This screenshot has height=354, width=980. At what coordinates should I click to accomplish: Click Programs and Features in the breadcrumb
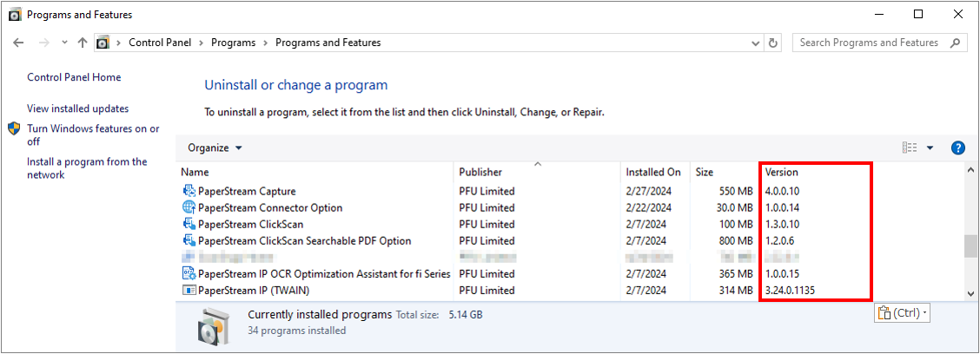pyautogui.click(x=328, y=43)
